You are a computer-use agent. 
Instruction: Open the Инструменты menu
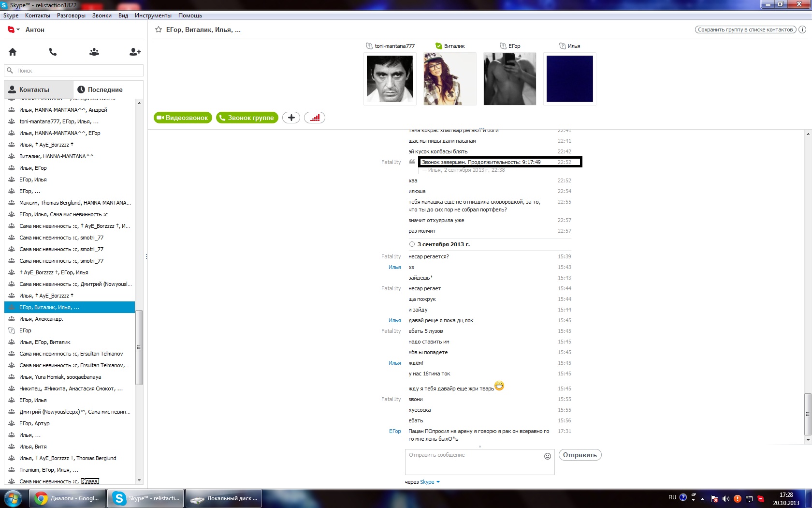tap(153, 15)
